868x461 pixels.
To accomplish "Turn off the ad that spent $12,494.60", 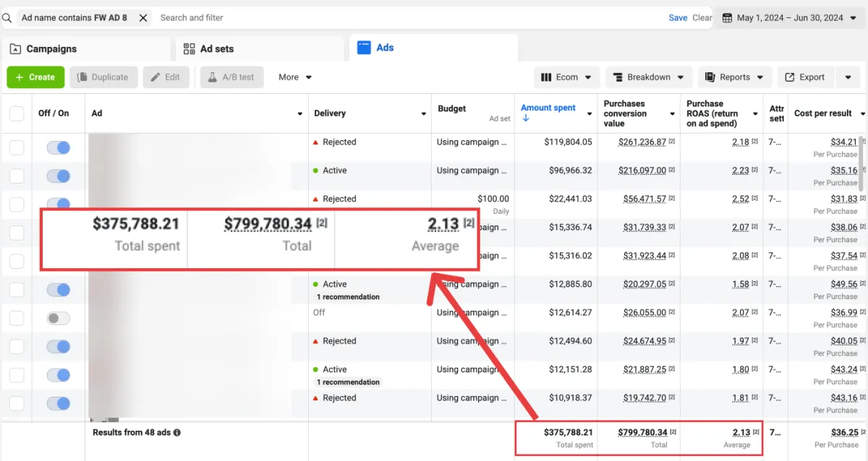I will tap(59, 347).
